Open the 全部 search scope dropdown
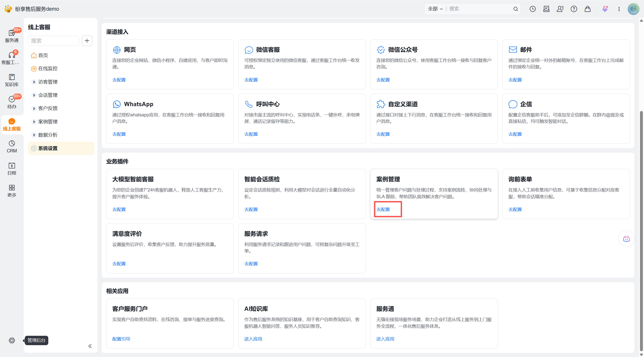Image resolution: width=644 pixels, height=357 pixels. pyautogui.click(x=435, y=9)
